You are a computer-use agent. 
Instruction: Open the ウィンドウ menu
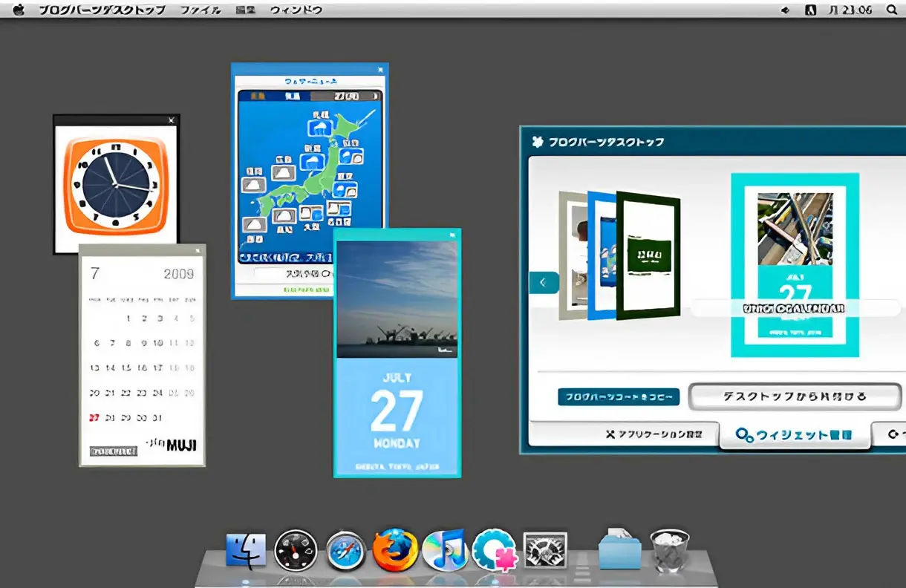(x=296, y=10)
